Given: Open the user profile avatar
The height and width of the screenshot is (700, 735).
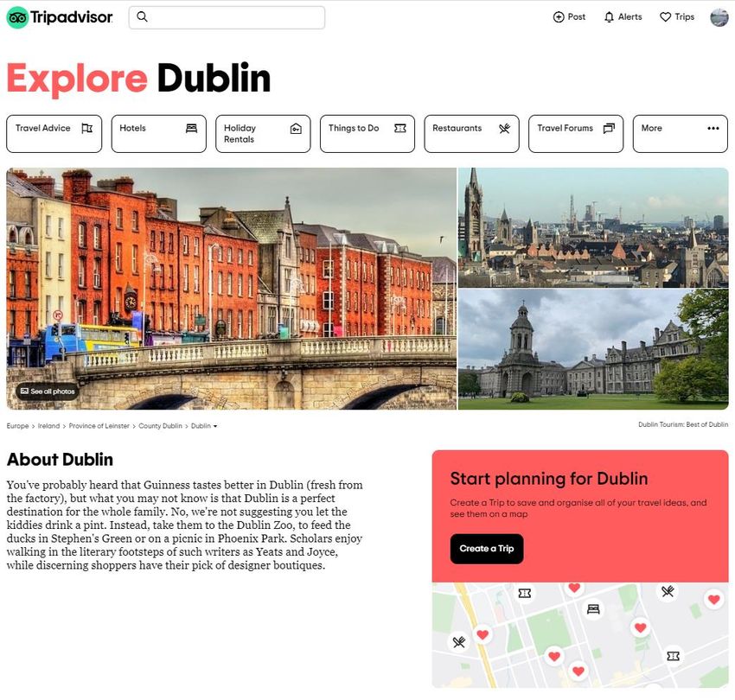Looking at the screenshot, I should (719, 17).
